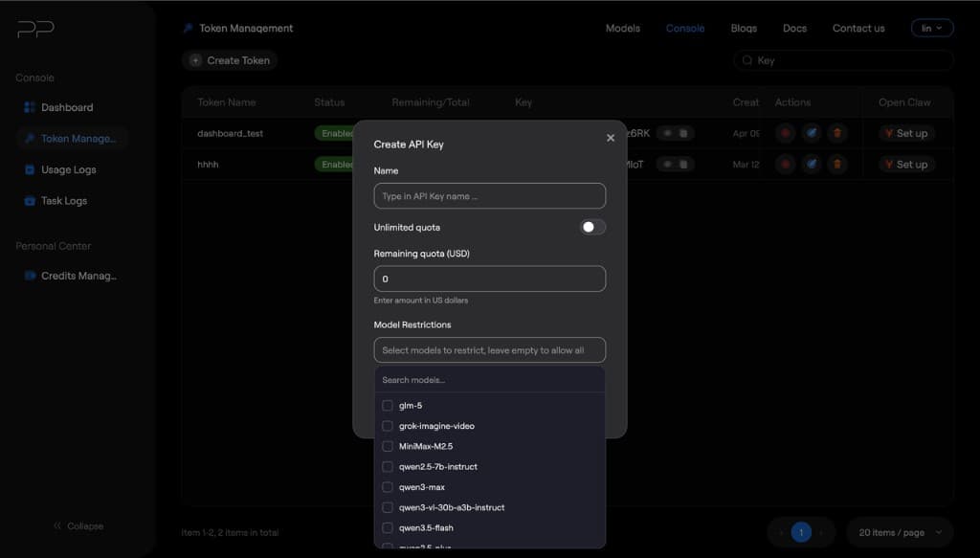The height and width of the screenshot is (558, 980).
Task: Click the Remaining quota (USD) input field
Action: [x=489, y=279]
